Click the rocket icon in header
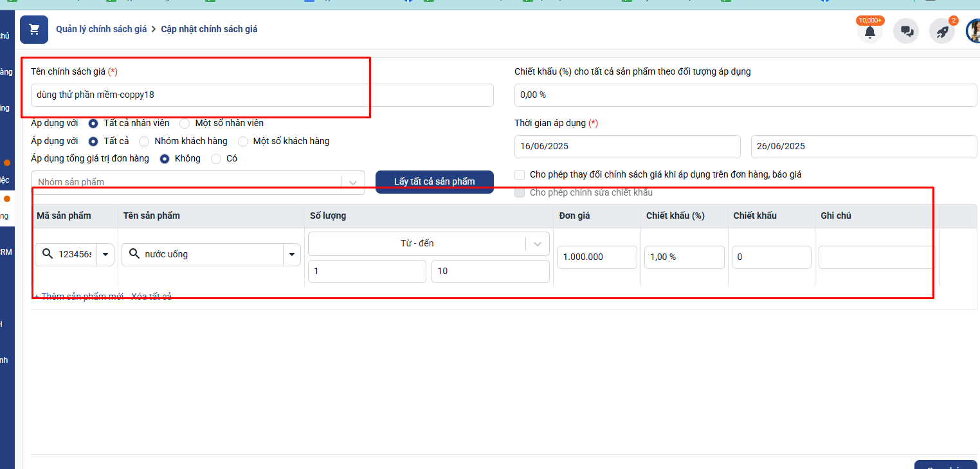The image size is (980, 469). click(942, 32)
